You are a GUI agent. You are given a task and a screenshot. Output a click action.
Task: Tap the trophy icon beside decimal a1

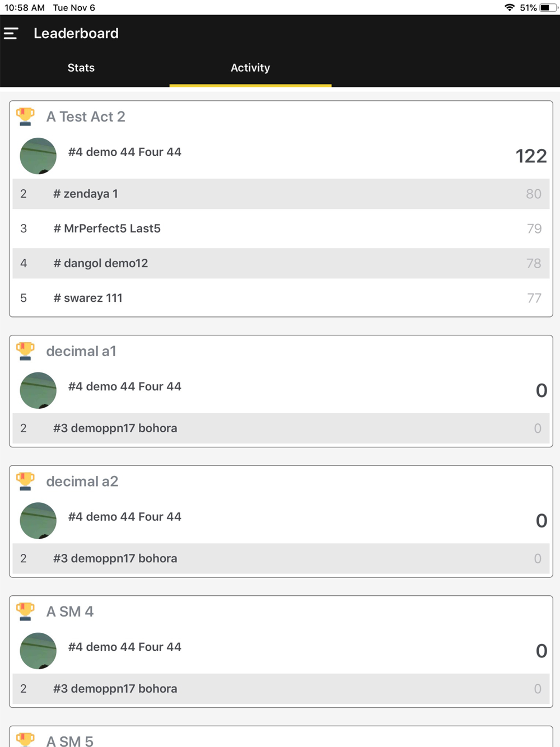pyautogui.click(x=25, y=351)
